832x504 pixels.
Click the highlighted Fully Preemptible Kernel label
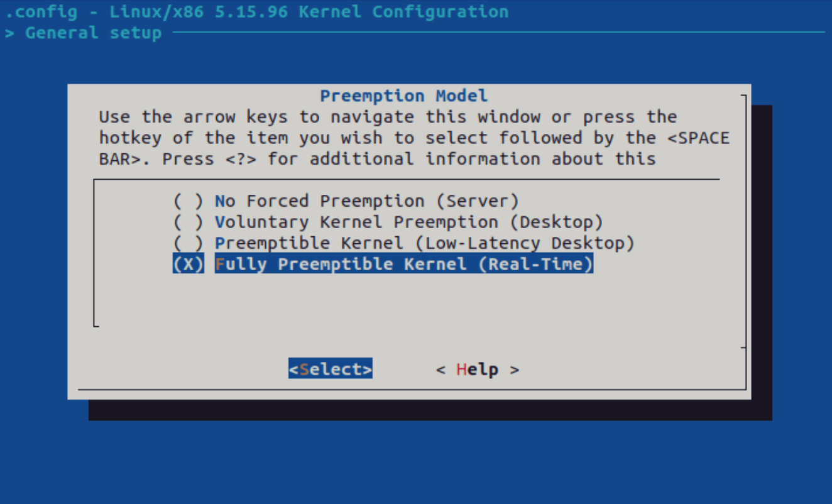(x=403, y=264)
